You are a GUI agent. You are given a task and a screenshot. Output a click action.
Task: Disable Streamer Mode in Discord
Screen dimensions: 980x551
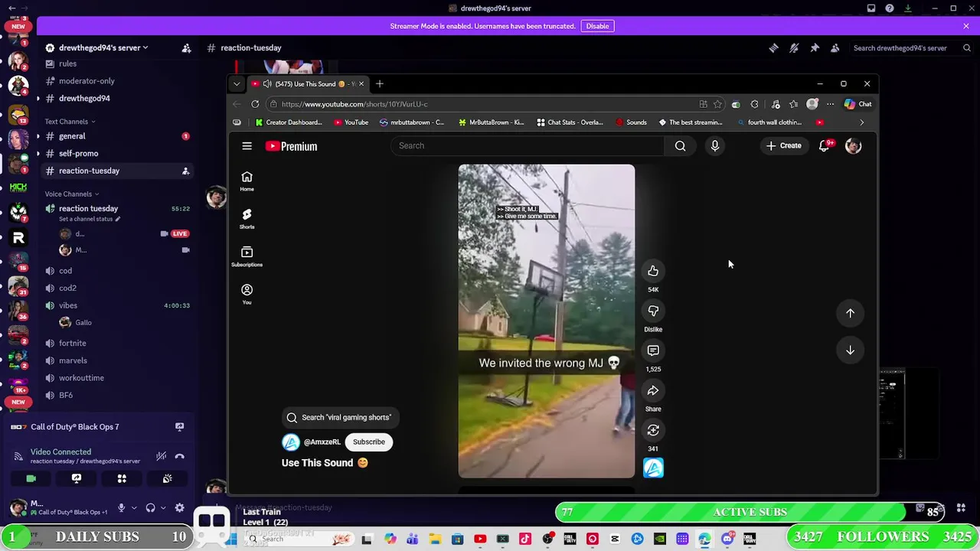click(x=597, y=26)
